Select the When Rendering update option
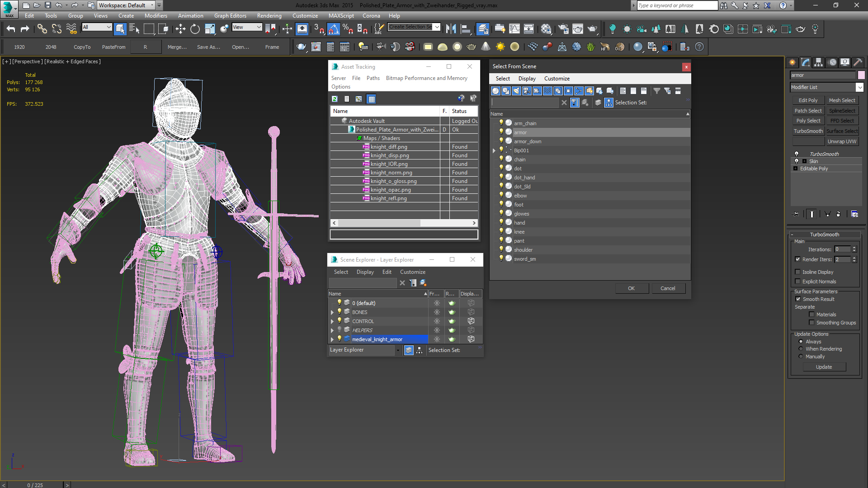Image resolution: width=868 pixels, height=488 pixels. (801, 348)
